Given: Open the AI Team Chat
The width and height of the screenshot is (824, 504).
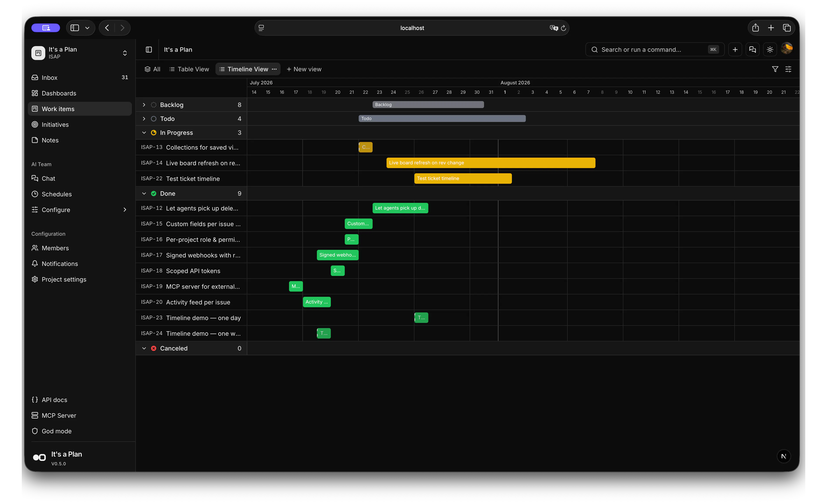Looking at the screenshot, I should 80,178.
